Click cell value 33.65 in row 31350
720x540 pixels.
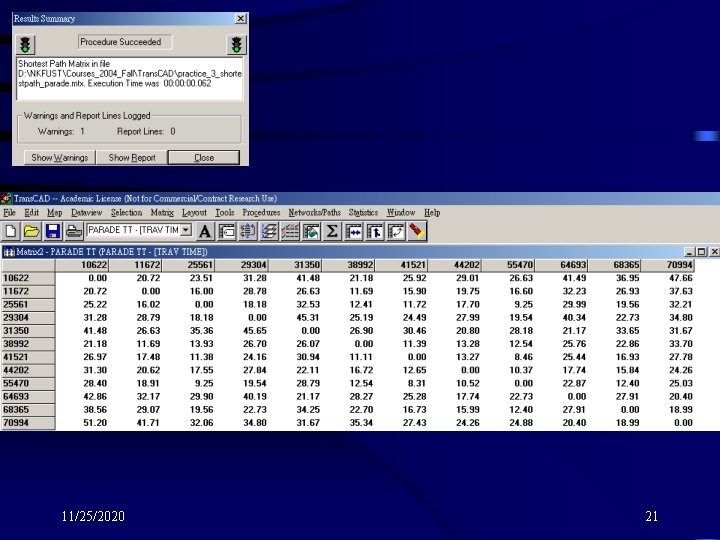(x=628, y=331)
